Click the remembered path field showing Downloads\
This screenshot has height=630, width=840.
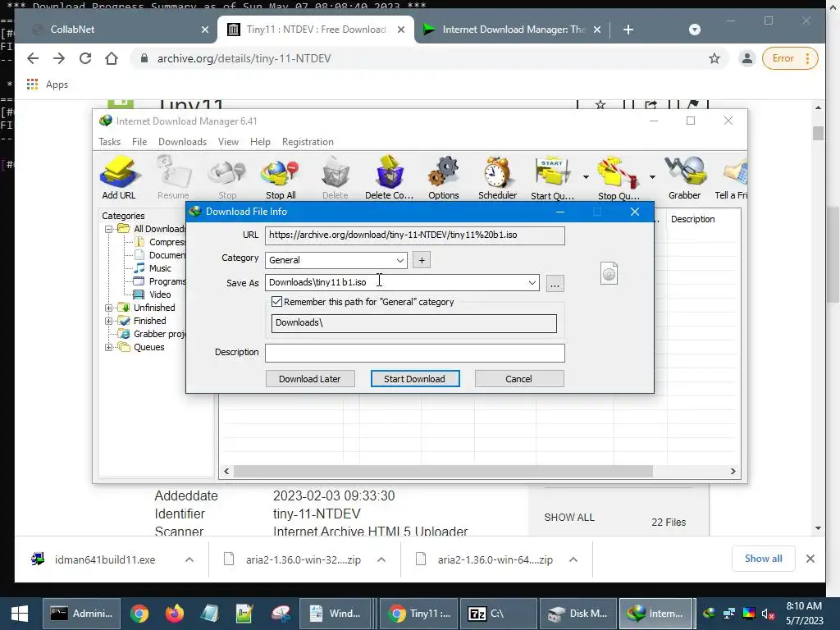coord(413,323)
